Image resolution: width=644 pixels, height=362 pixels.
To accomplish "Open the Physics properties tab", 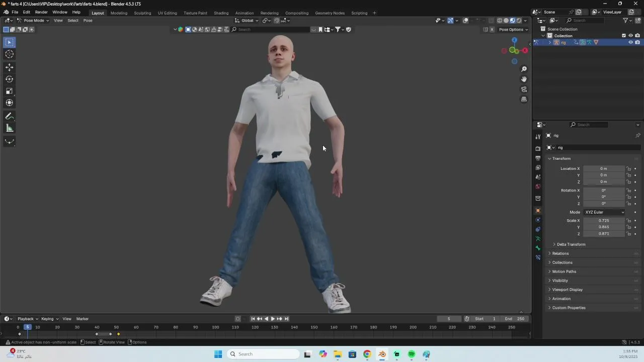I will [538, 220].
